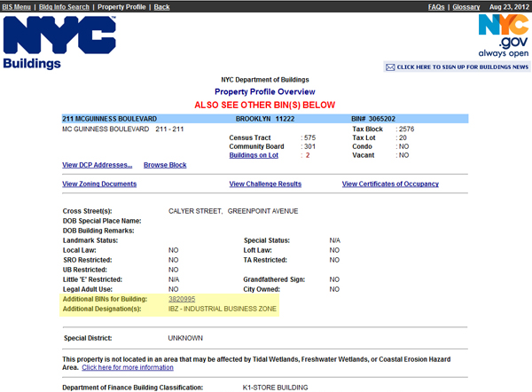This screenshot has height=392, width=532.
Task: Sign up for Buildings News link
Action: click(462, 67)
